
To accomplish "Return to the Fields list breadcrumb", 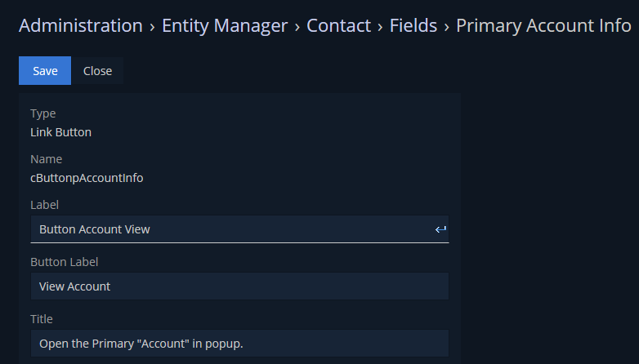I will click(x=413, y=25).
